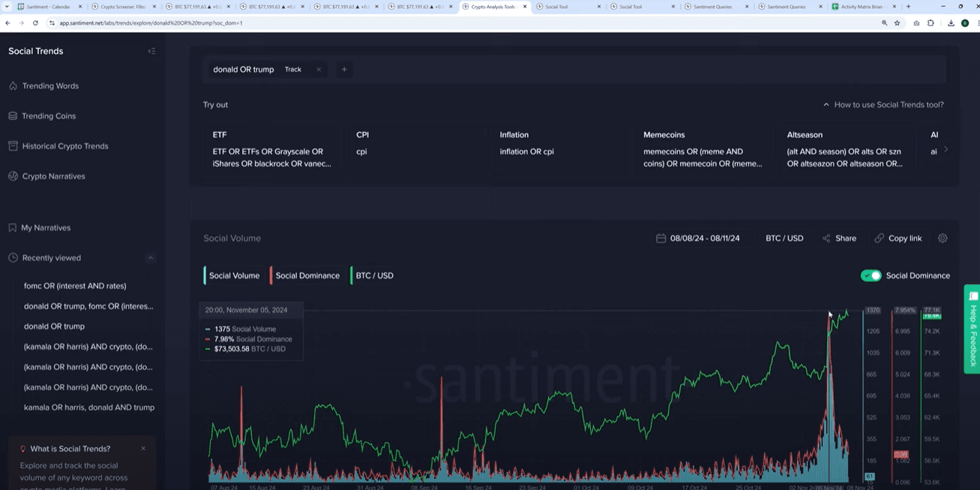Toggle the Social Volume chart legend
Image resolution: width=980 pixels, height=490 pixels.
[233, 275]
